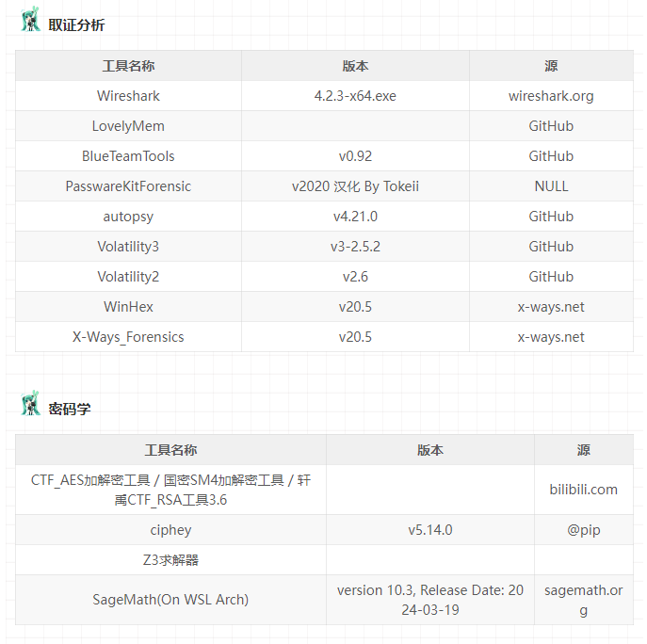The height and width of the screenshot is (644, 647).
Task: Click the mascot icon beside 取证分析 heading
Action: (x=30, y=21)
